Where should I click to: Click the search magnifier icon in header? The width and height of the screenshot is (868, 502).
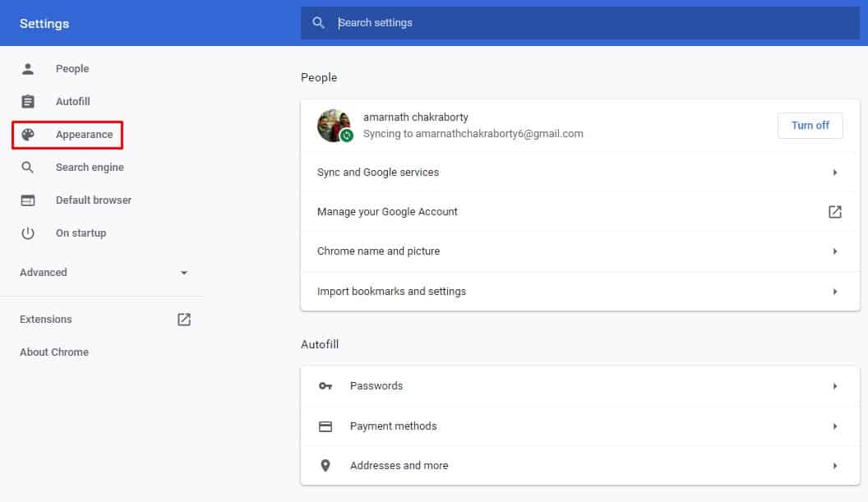click(318, 23)
